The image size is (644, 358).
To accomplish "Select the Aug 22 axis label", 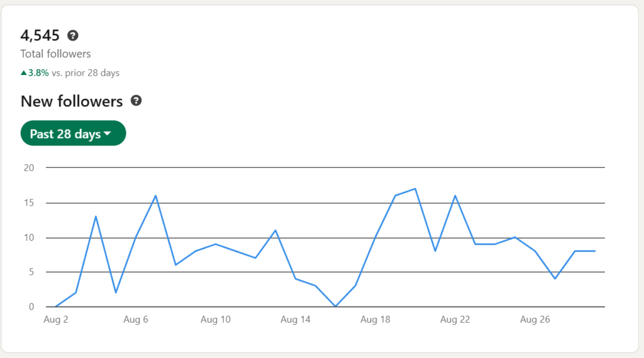I will pos(455,320).
